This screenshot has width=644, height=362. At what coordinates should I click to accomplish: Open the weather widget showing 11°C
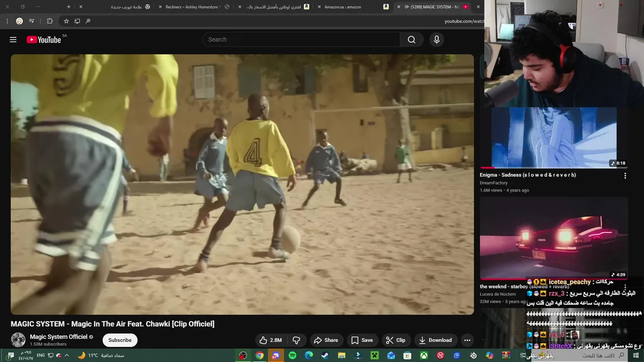(101, 355)
